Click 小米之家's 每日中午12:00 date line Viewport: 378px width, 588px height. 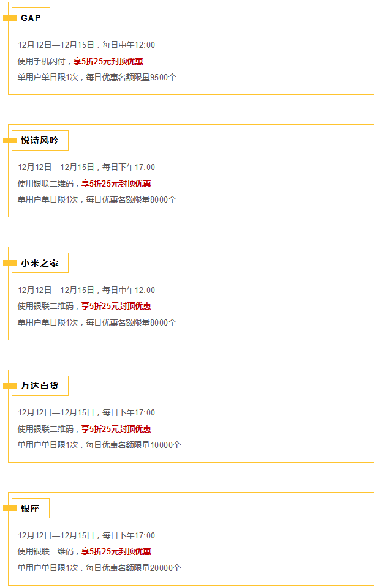(x=129, y=290)
